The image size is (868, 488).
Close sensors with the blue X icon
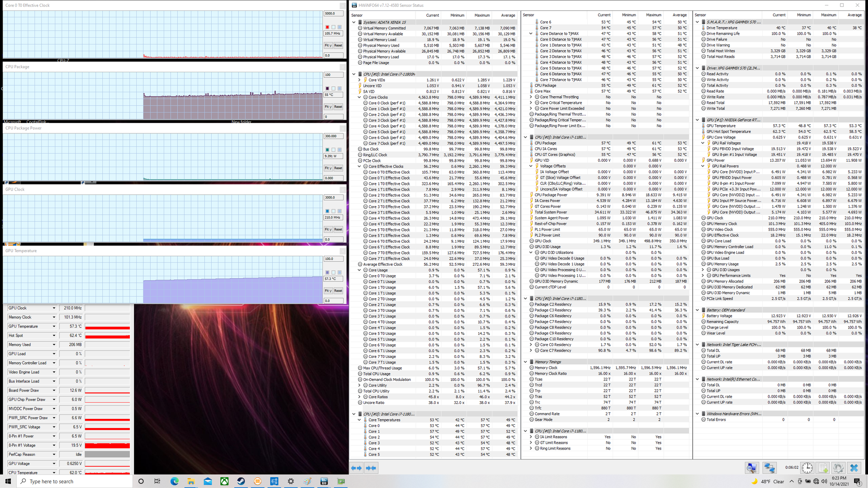854,468
